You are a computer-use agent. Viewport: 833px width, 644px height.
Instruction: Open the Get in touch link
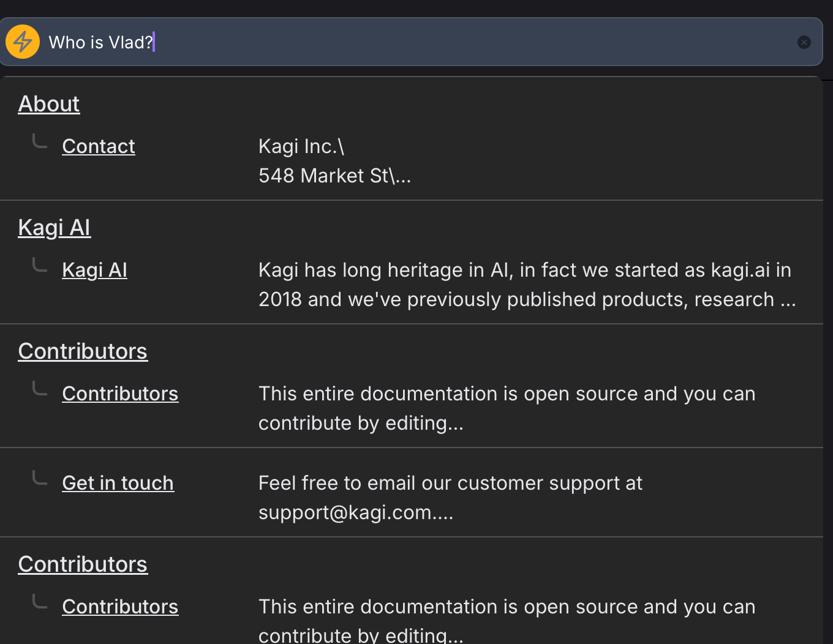118,483
